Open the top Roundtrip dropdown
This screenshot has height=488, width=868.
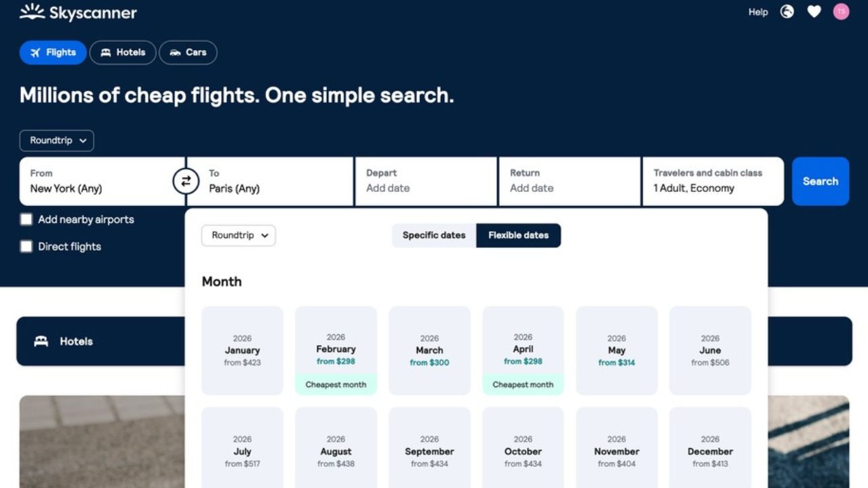(x=57, y=140)
